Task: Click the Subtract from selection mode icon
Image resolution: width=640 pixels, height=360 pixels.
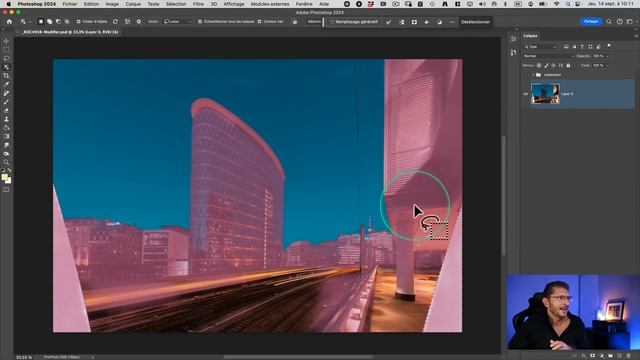Action: click(58, 22)
